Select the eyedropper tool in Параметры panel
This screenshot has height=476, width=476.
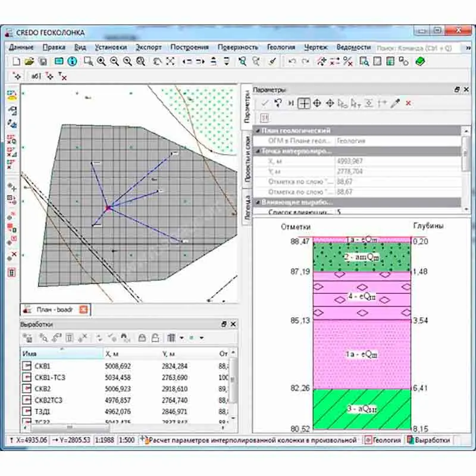coord(394,104)
